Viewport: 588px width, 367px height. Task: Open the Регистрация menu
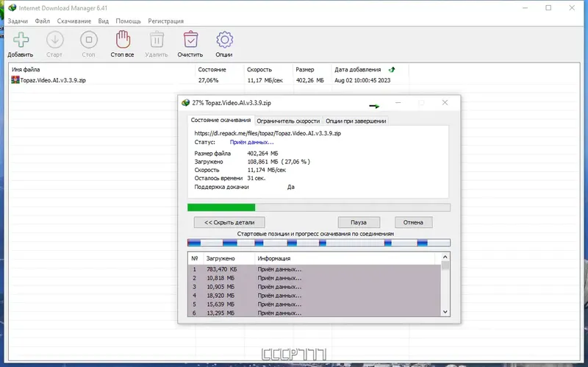166,21
